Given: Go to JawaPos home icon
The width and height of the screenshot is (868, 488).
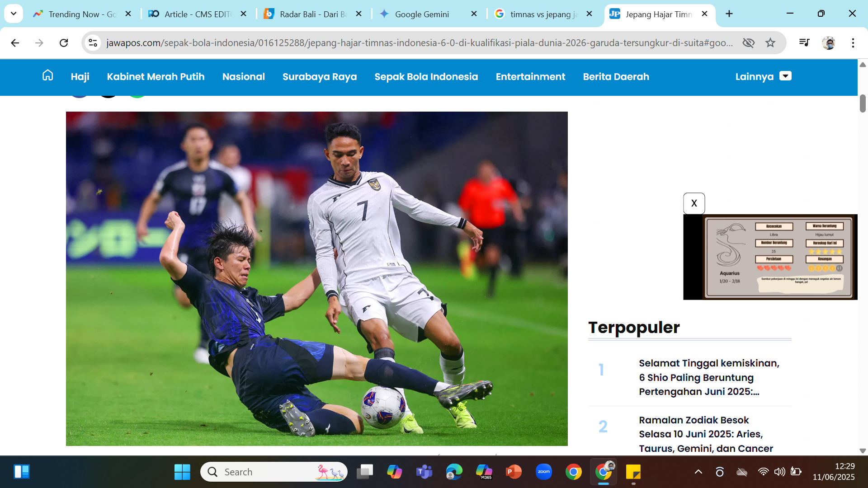Looking at the screenshot, I should coord(47,75).
